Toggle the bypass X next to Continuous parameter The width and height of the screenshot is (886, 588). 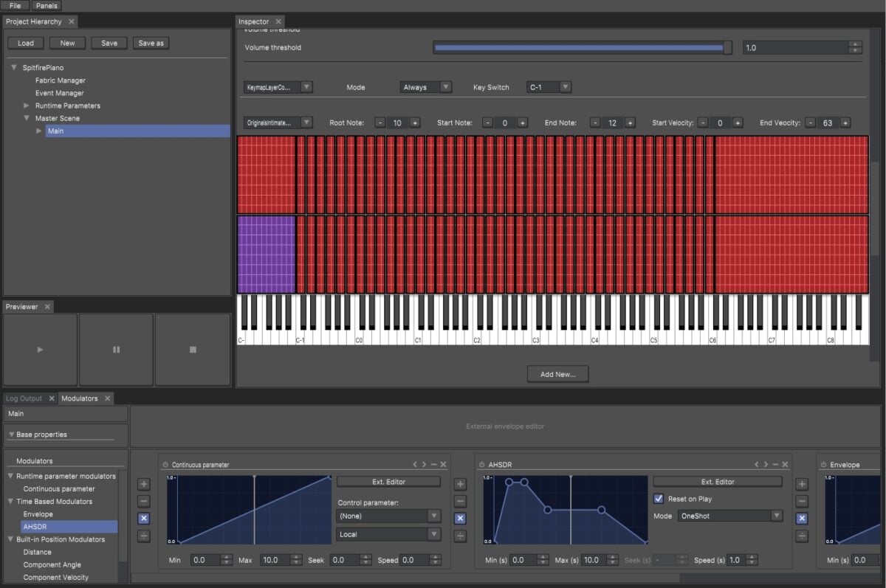point(143,519)
